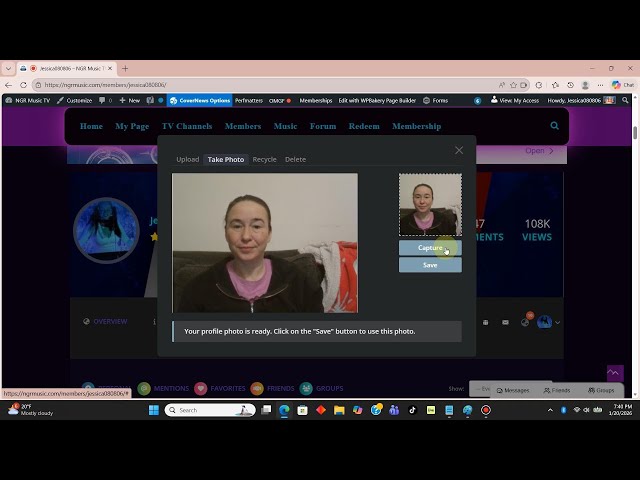Open the Mentions activity filter
This screenshot has width=640, height=480.
(164, 388)
